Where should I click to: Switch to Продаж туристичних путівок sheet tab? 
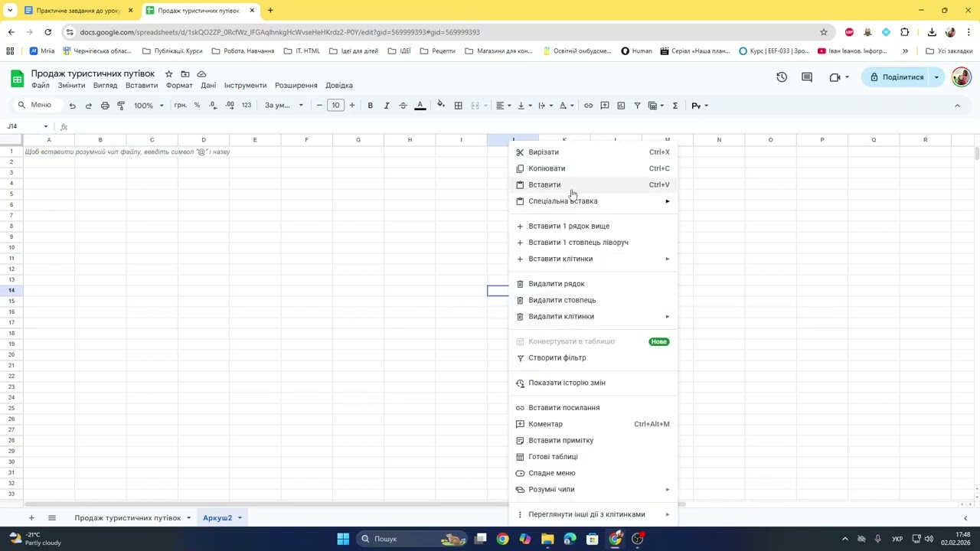click(128, 518)
